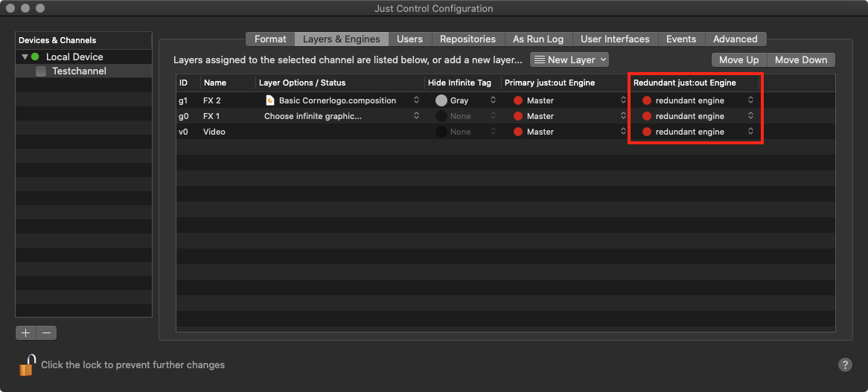Image resolution: width=868 pixels, height=392 pixels.
Task: Click the red dot of Video Master engine
Action: (518, 132)
